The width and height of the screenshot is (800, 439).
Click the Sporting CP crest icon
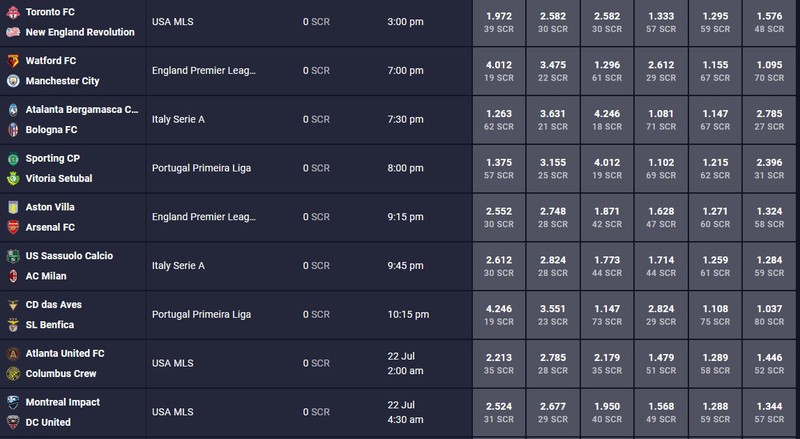(x=13, y=158)
